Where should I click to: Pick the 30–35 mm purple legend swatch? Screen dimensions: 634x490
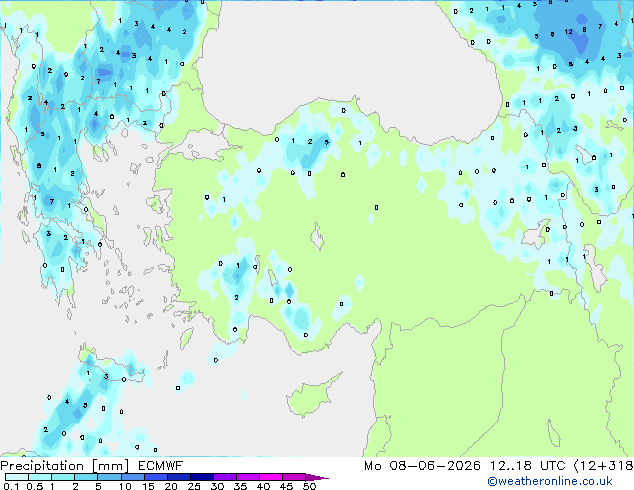click(x=225, y=477)
